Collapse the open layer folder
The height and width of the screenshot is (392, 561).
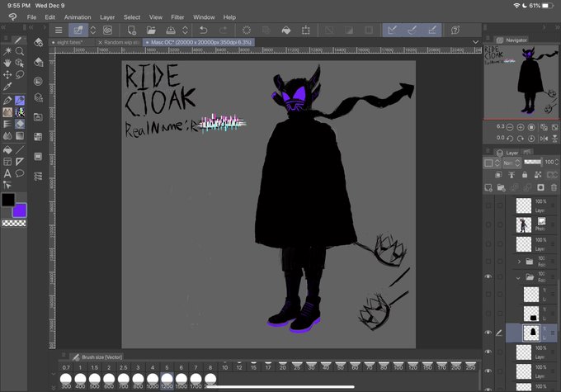[518, 278]
